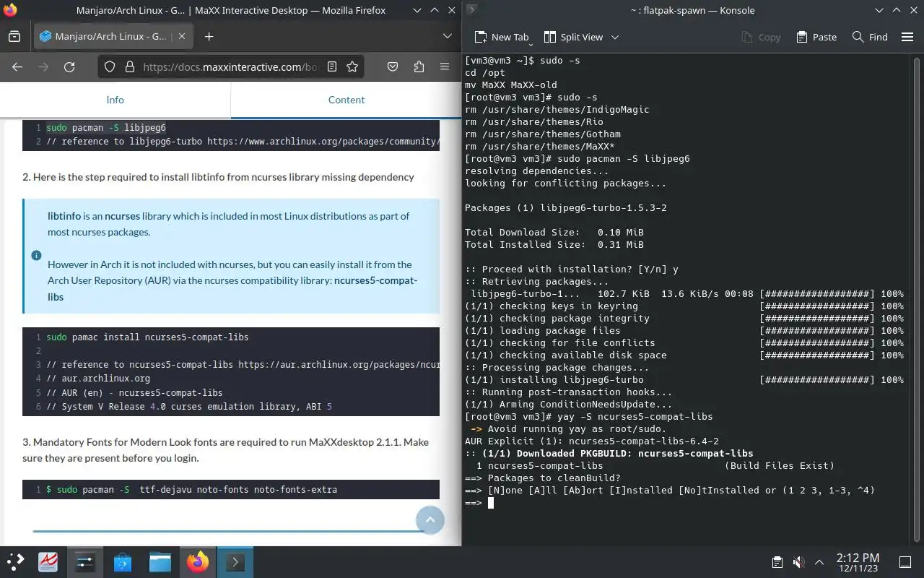The image size is (924, 578).
Task: Open System Settings from taskbar
Action: pyautogui.click(x=85, y=562)
